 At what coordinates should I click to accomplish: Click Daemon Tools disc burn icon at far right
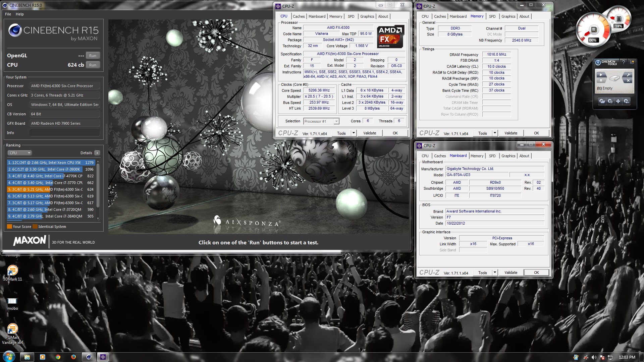(x=626, y=101)
